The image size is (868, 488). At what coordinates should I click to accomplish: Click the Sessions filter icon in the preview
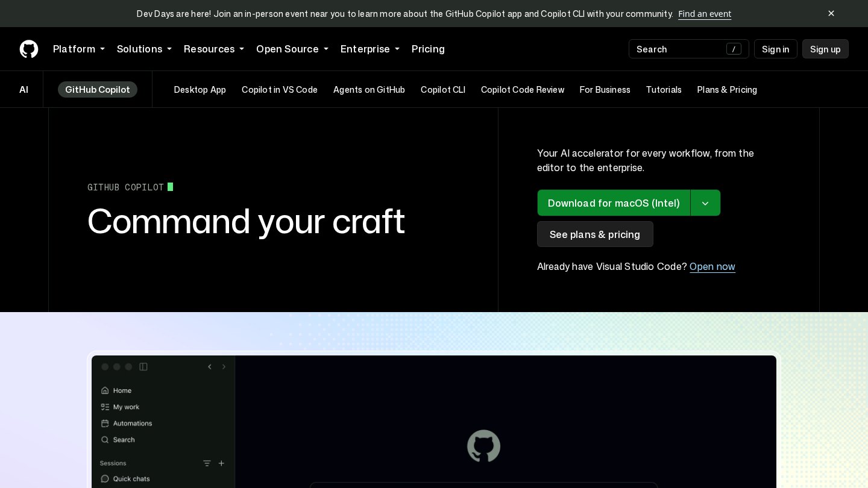(x=207, y=463)
